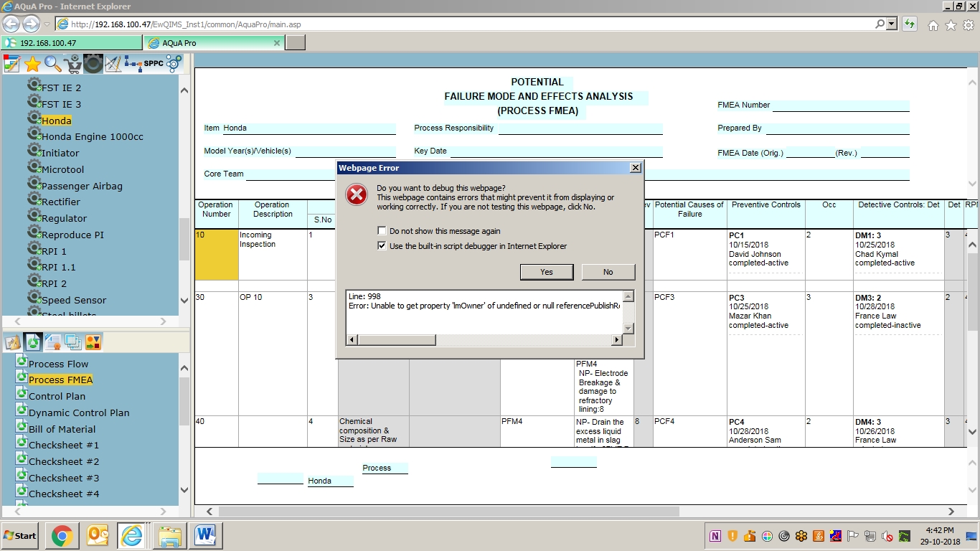Click the FMEA Number field

pyautogui.click(x=841, y=105)
